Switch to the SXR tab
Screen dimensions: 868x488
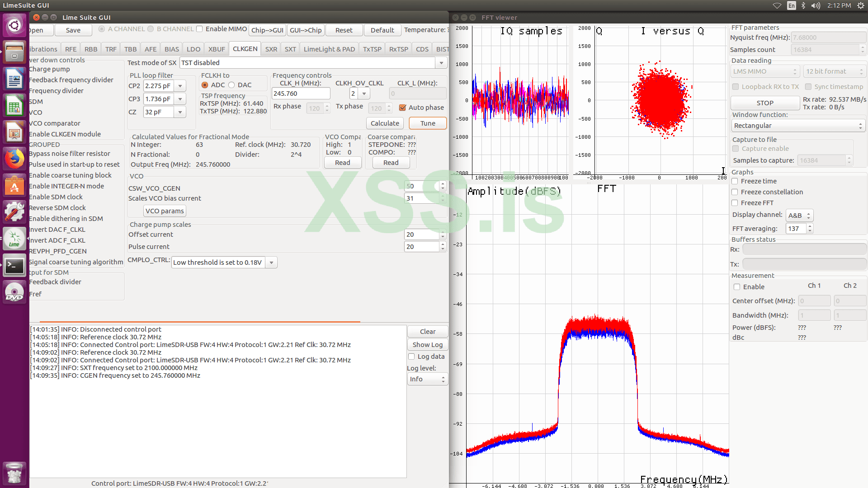click(x=271, y=49)
